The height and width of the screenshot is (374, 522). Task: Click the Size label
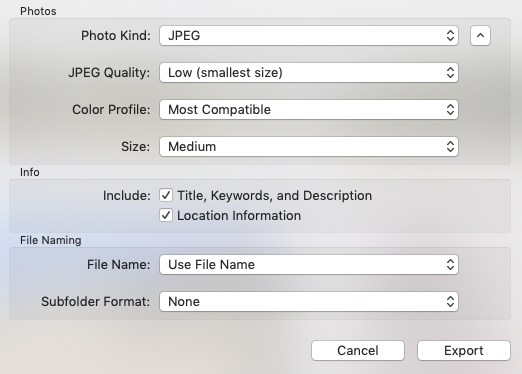135,147
